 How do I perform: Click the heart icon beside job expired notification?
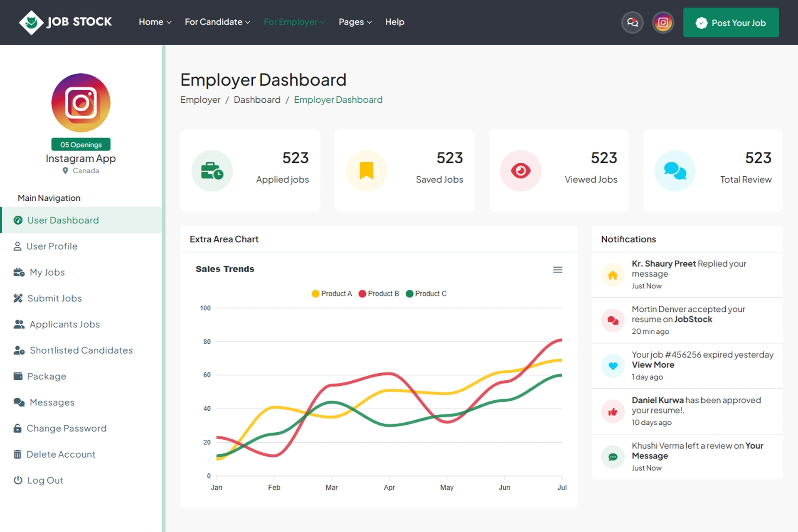(x=613, y=366)
